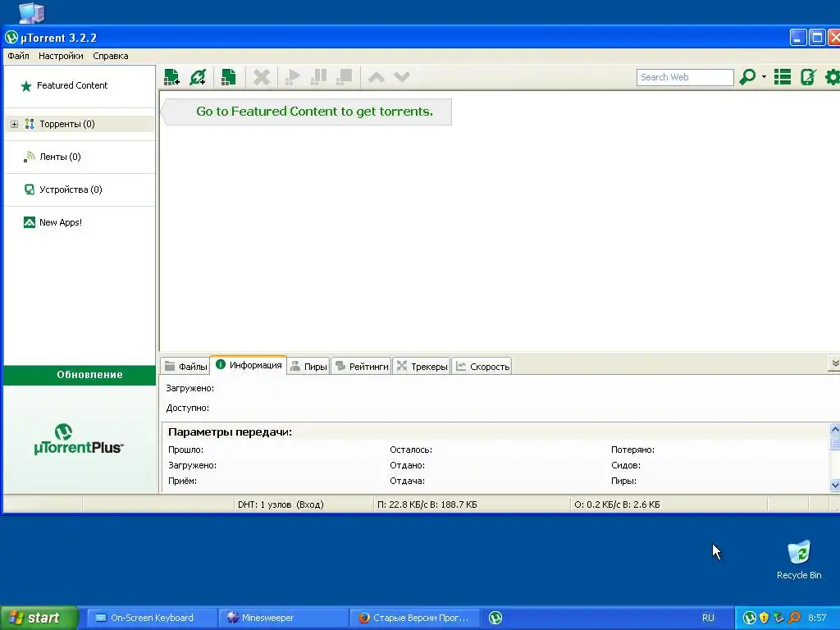Click inside the Search Web field
840x630 pixels.
[x=685, y=77]
